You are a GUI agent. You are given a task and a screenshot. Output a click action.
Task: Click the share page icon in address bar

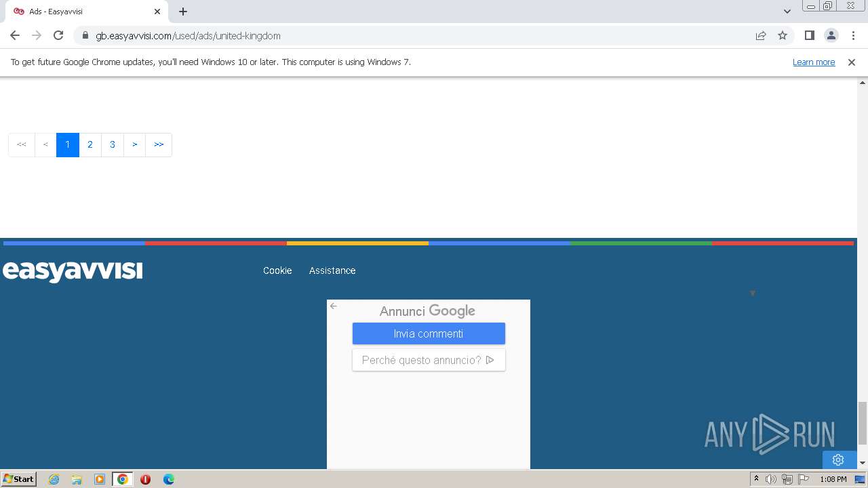(761, 35)
